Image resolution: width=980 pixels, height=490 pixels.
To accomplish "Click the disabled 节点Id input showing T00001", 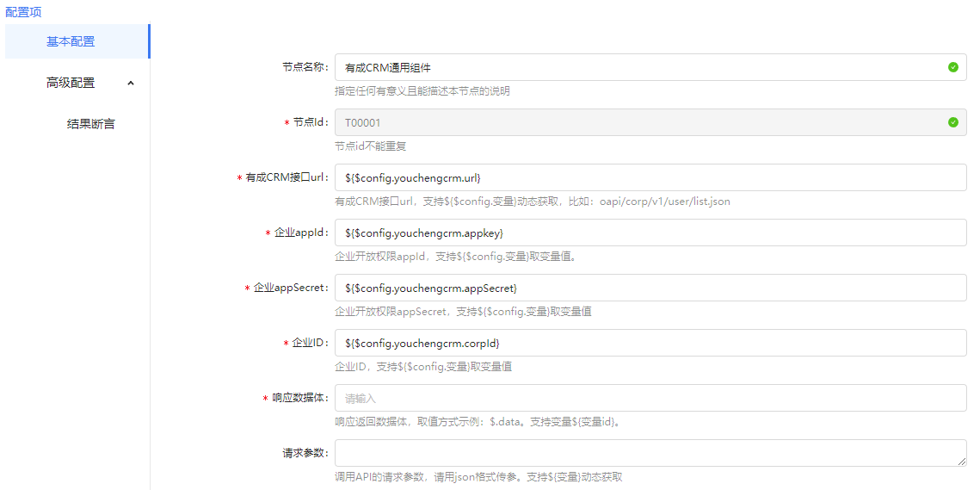I will click(637, 122).
